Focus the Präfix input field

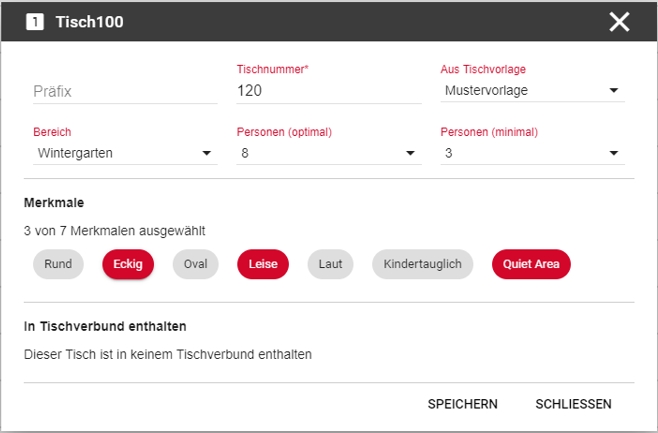coord(125,91)
